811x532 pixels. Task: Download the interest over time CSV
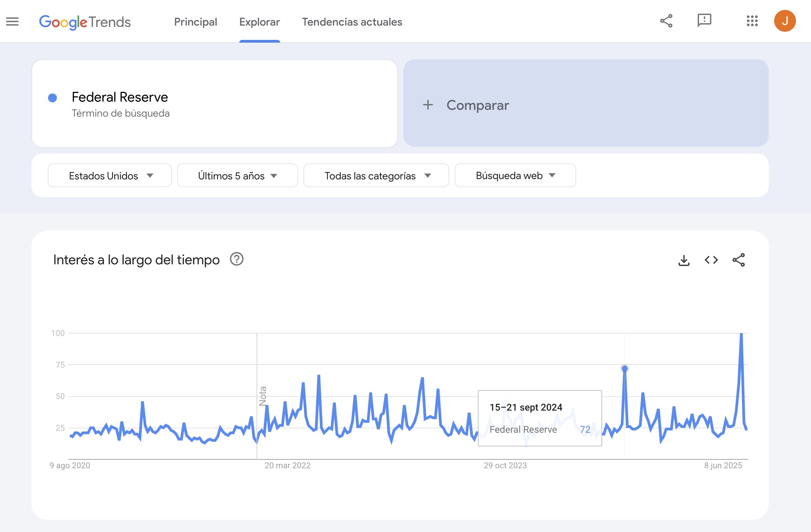pos(684,260)
